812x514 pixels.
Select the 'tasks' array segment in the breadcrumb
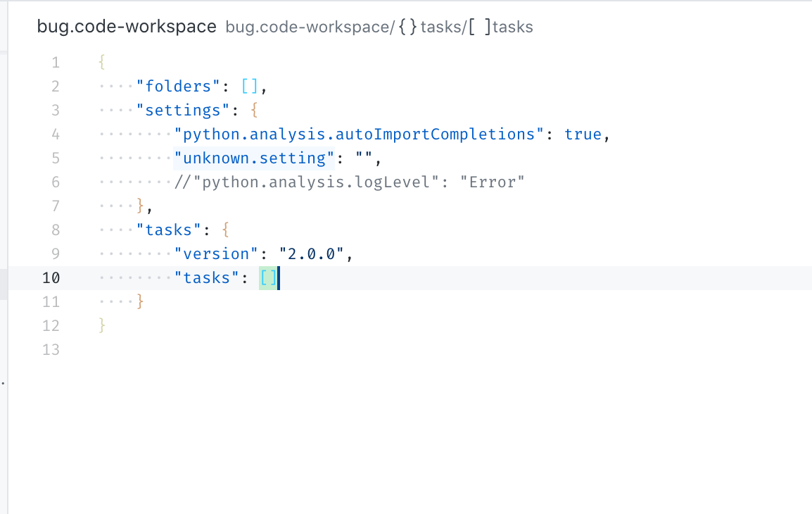(x=512, y=27)
